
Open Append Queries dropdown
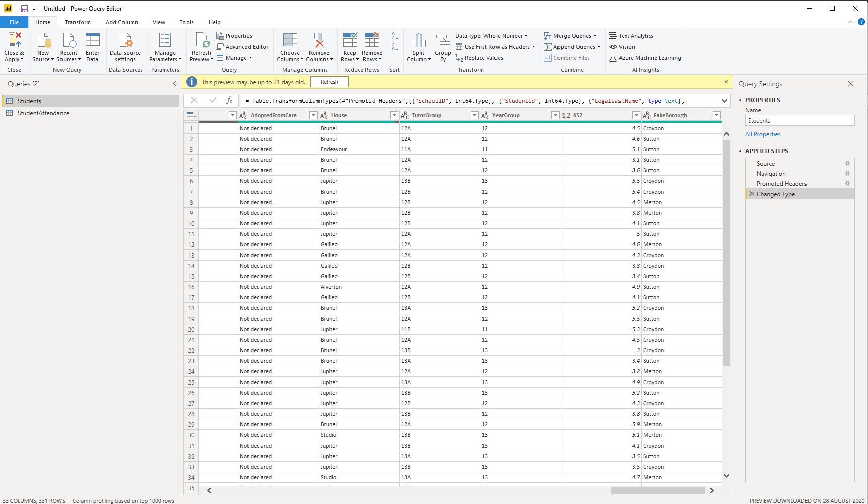click(x=572, y=47)
